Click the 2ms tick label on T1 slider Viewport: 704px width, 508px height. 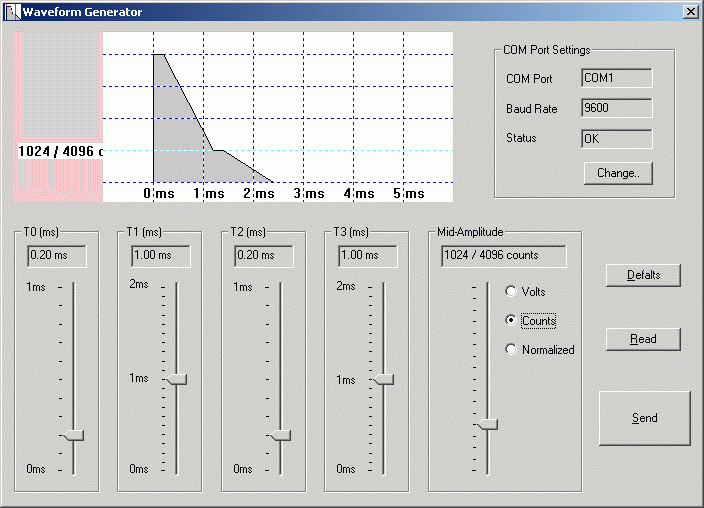pyautogui.click(x=139, y=284)
